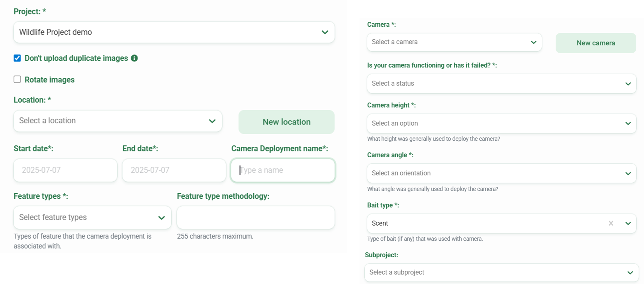Enable the Rotate images checkbox
The height and width of the screenshot is (284, 644).
17,79
